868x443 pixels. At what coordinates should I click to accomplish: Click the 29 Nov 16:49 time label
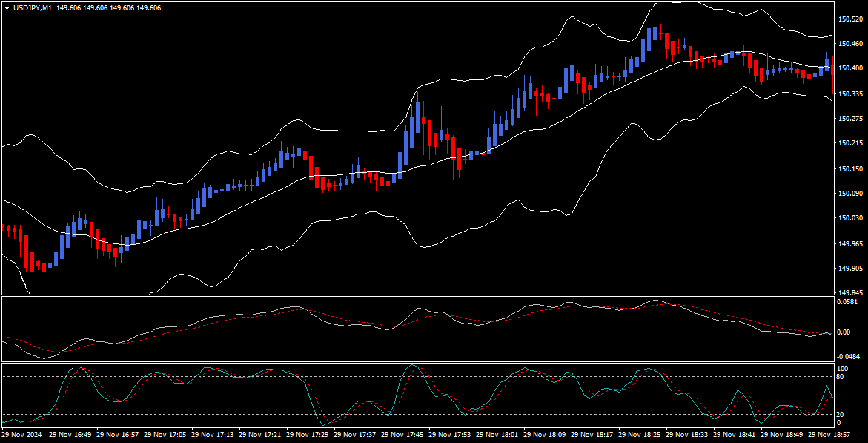point(70,435)
